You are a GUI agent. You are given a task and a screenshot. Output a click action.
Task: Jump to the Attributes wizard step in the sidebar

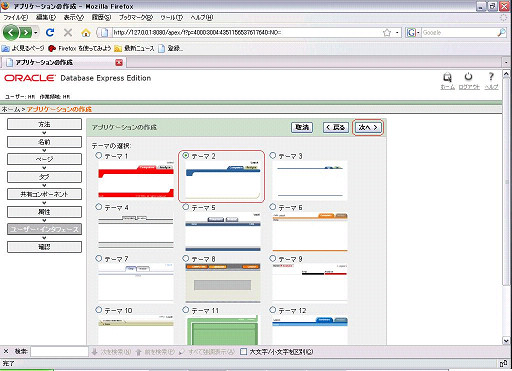click(x=44, y=212)
